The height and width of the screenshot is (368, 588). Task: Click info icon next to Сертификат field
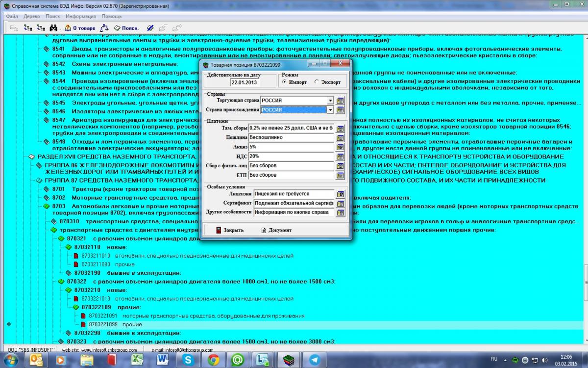[340, 204]
